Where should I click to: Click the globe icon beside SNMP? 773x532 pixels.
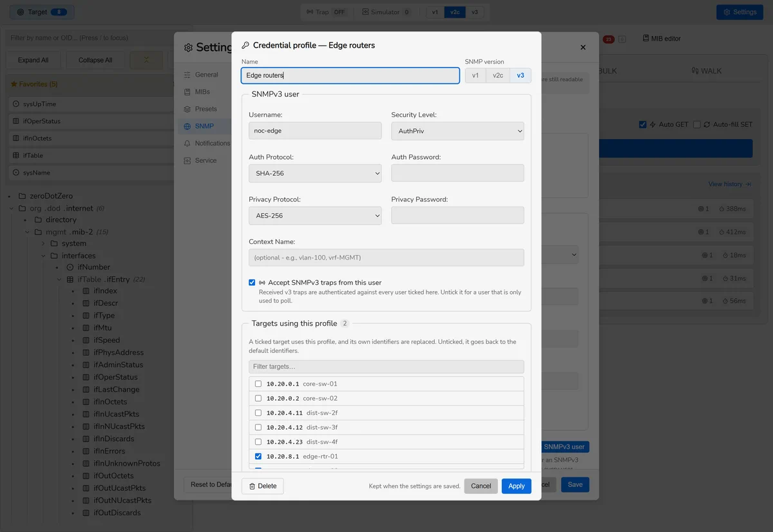tap(187, 127)
